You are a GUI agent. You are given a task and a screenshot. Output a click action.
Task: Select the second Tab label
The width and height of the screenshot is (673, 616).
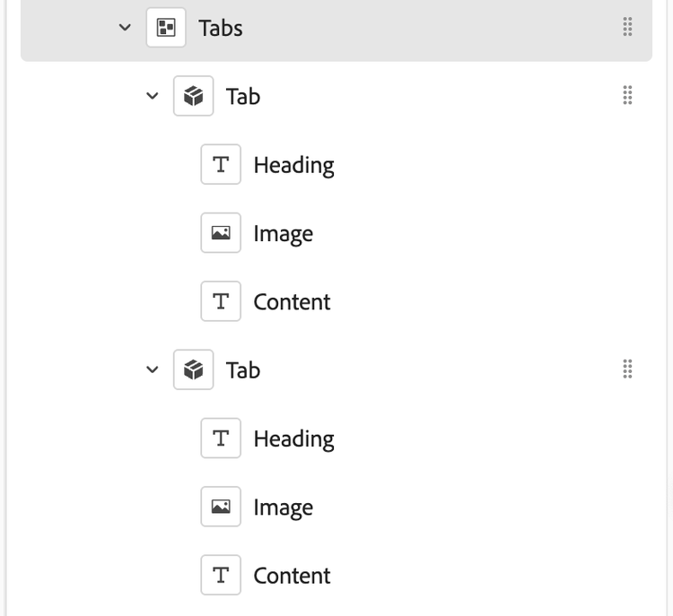[243, 369]
